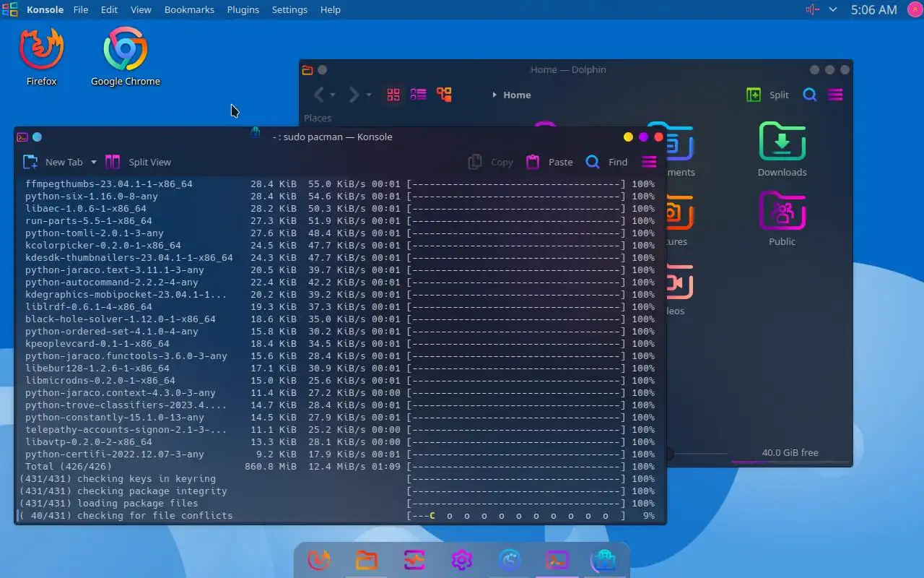Click the Dolphin forward arrow

pyautogui.click(x=354, y=95)
